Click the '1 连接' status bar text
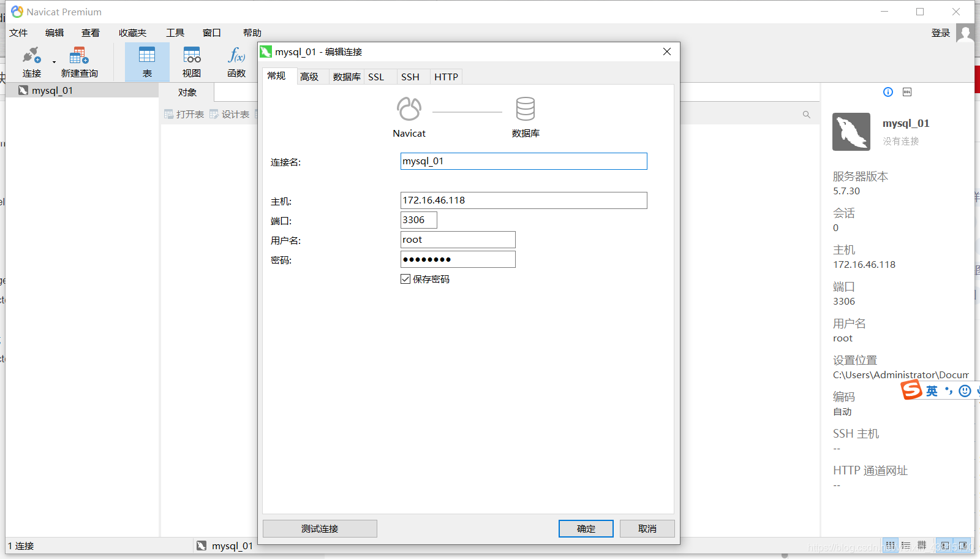 click(x=21, y=546)
